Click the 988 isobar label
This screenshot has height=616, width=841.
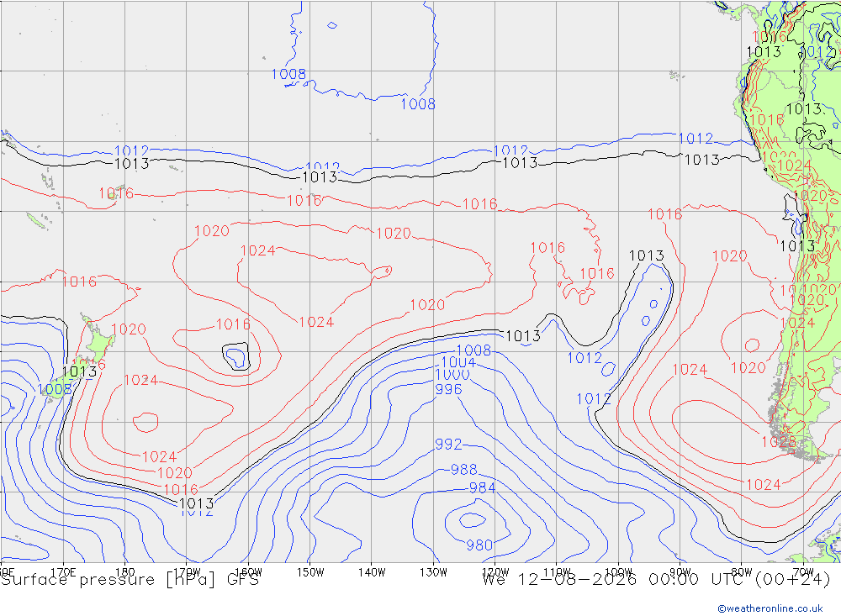(x=464, y=470)
